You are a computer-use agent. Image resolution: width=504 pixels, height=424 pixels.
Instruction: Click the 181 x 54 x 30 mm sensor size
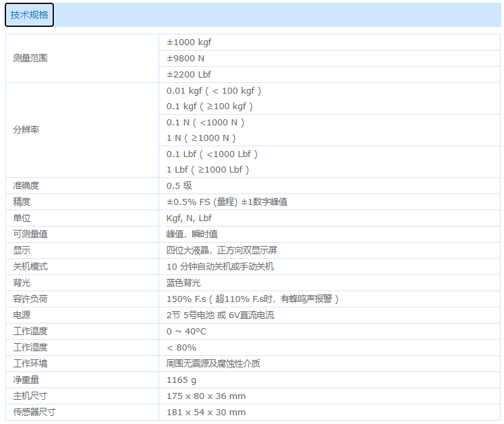click(206, 412)
